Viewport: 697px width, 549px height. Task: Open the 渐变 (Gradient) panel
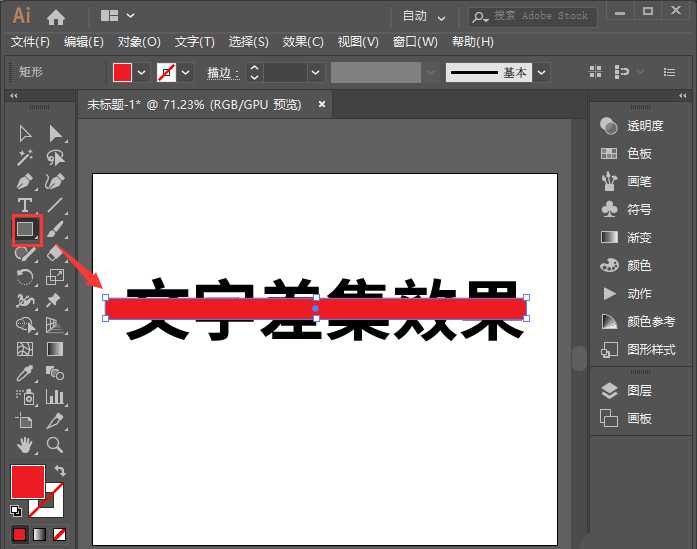(638, 238)
